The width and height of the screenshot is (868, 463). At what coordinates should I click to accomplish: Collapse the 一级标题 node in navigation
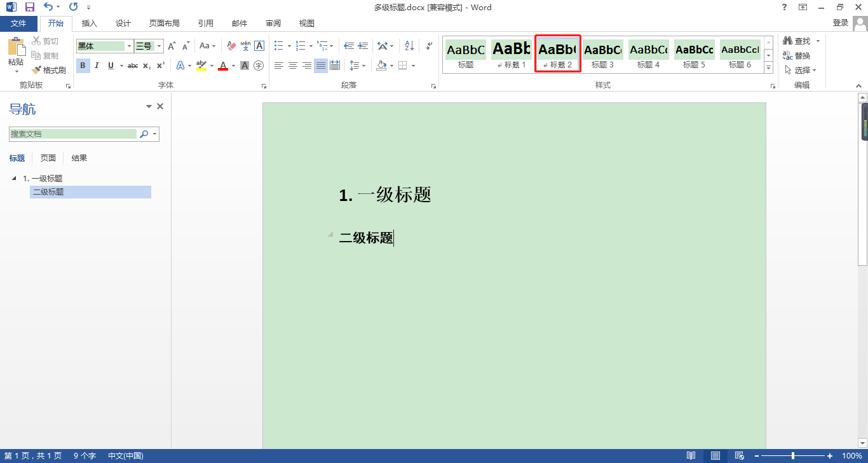click(x=15, y=178)
